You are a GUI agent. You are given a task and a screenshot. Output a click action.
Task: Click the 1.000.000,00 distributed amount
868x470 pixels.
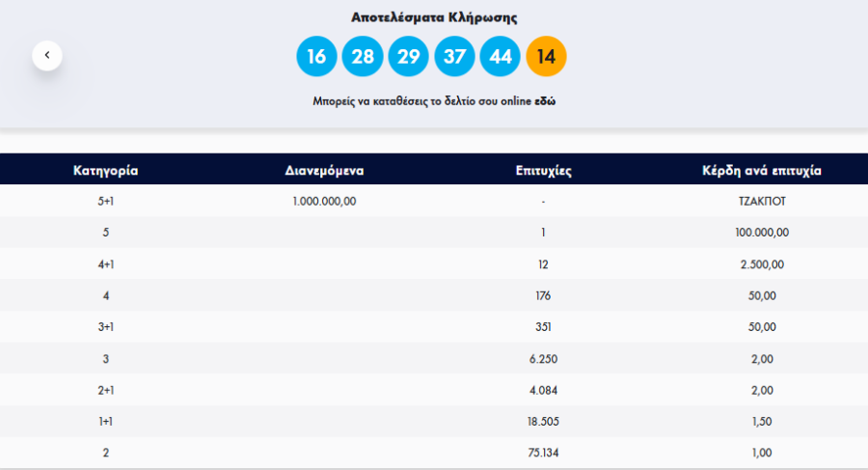click(x=324, y=201)
